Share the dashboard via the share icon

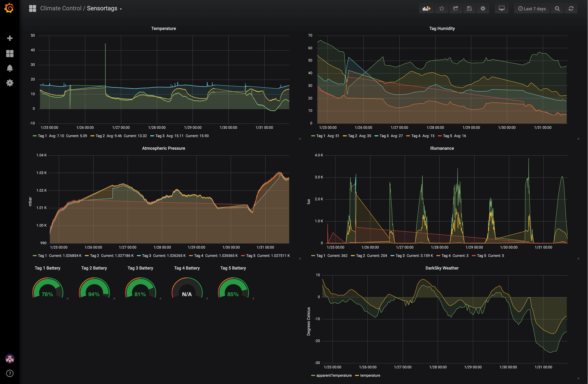point(456,8)
